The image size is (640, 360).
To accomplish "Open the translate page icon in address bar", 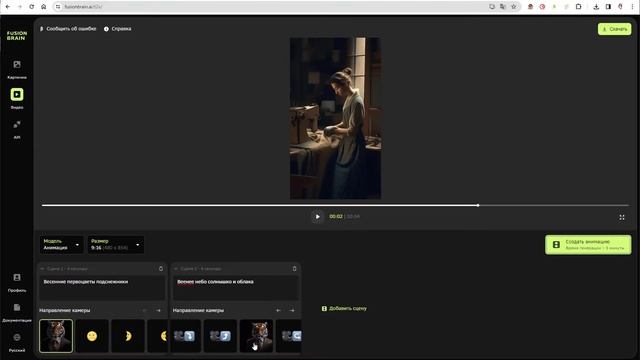I will 503,7.
